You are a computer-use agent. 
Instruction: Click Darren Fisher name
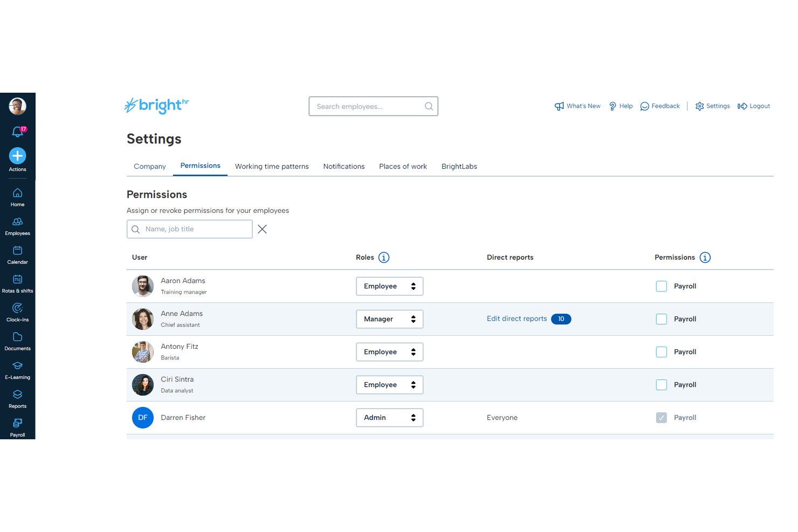[183, 418]
